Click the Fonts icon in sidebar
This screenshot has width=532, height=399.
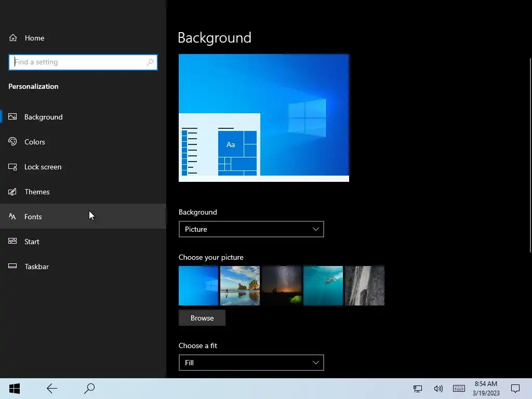tap(12, 217)
